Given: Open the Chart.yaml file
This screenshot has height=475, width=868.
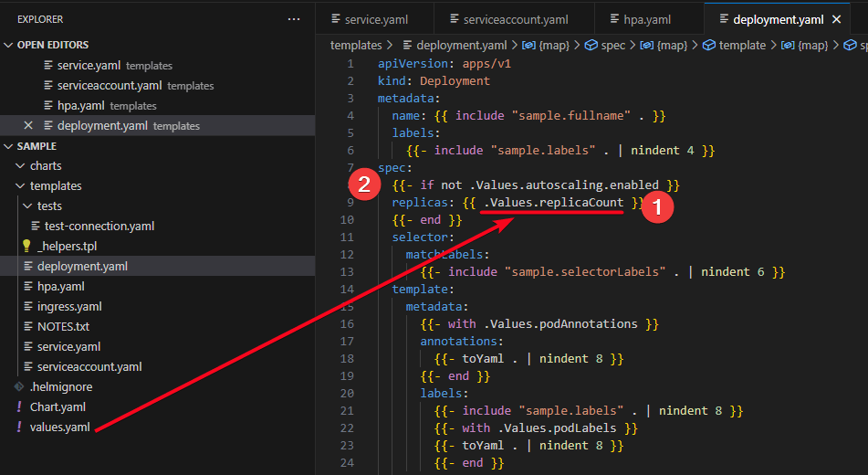Looking at the screenshot, I should (58, 406).
